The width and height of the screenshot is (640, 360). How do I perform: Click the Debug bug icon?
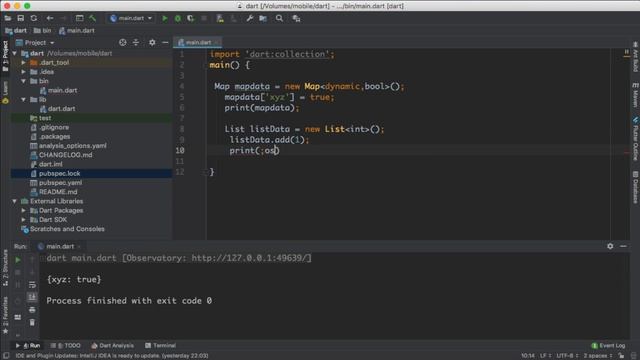[178, 18]
